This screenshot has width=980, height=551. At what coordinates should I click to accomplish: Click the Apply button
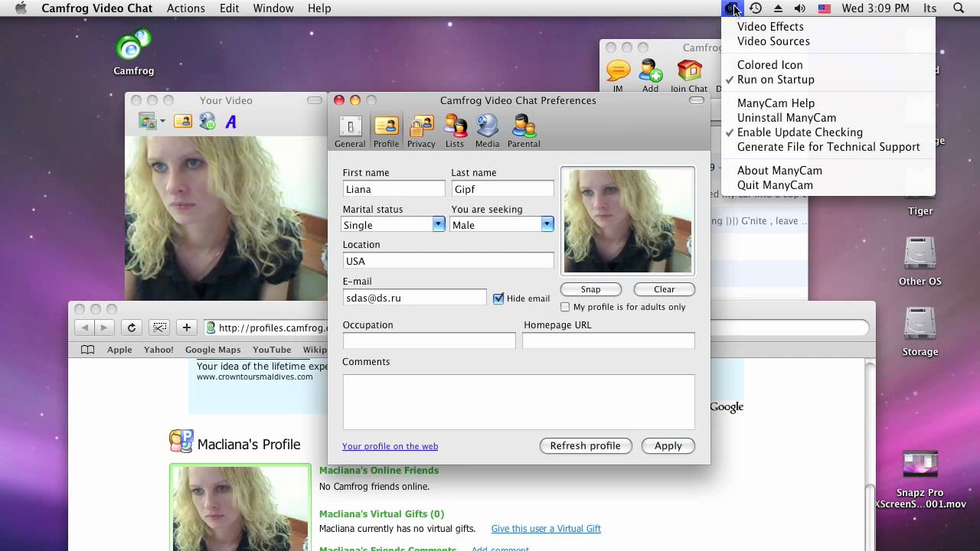pos(668,445)
